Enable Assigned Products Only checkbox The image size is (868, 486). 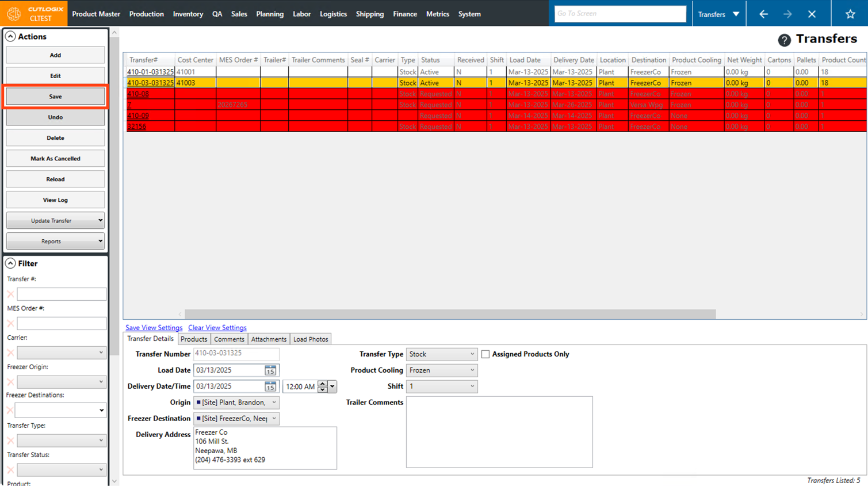coord(485,354)
